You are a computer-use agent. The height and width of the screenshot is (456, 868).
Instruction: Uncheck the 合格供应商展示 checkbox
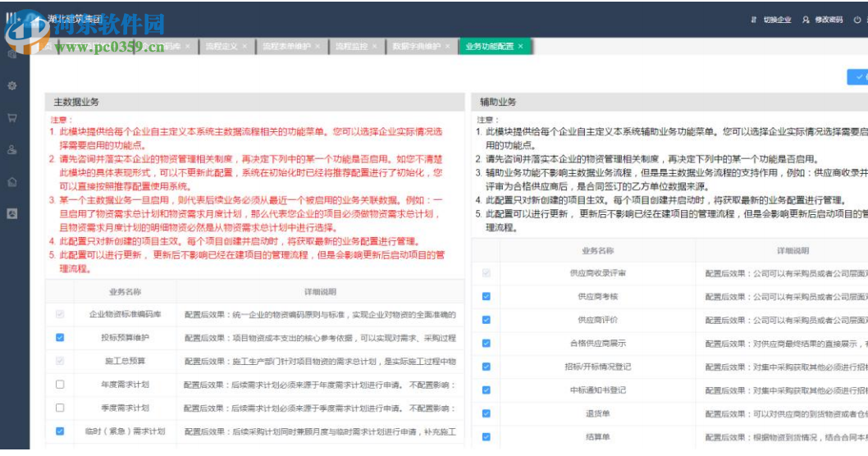pos(486,343)
